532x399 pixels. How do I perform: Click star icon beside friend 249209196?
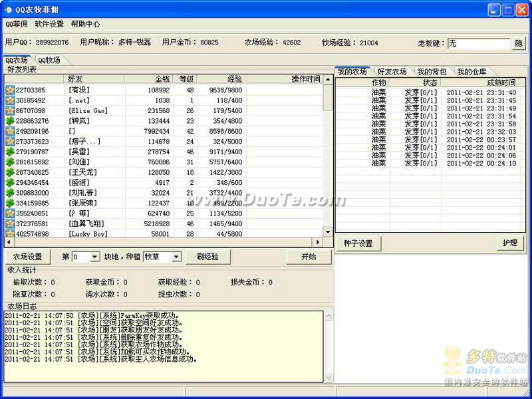point(10,131)
